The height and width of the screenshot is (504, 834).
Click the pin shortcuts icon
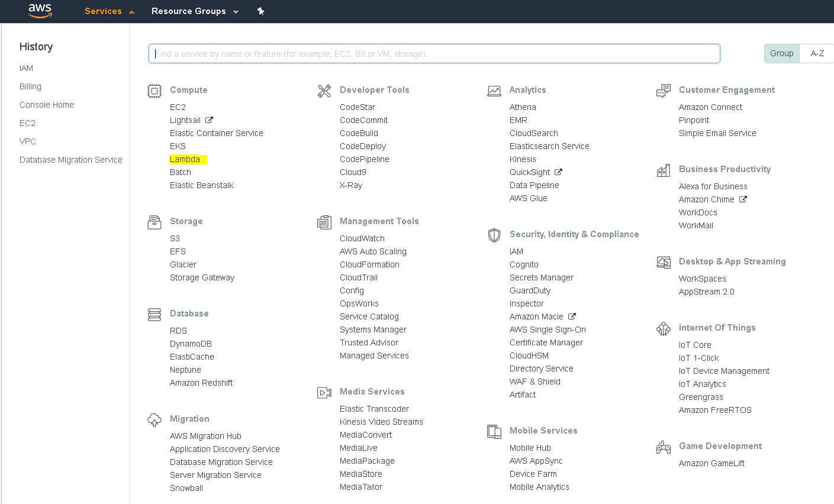260,11
